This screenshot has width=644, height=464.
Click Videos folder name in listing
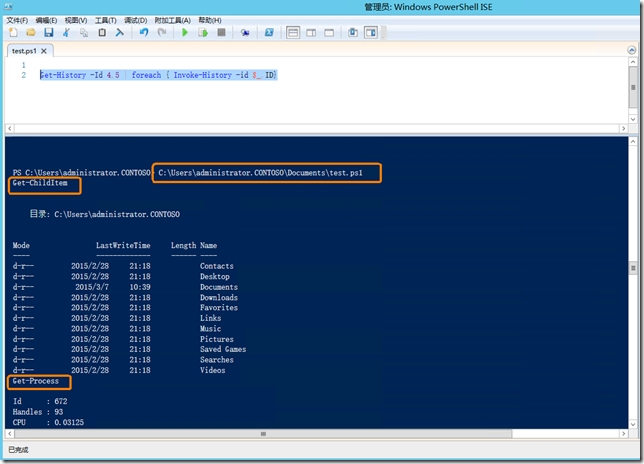tap(213, 370)
